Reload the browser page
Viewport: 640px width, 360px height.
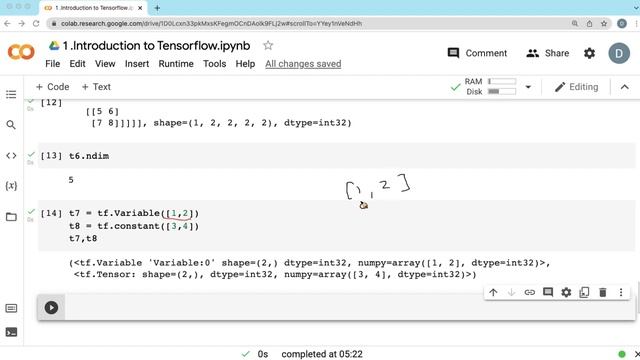pos(36,24)
